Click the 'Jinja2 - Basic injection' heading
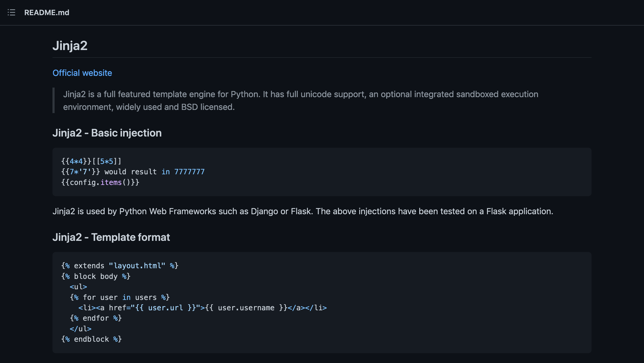The height and width of the screenshot is (363, 644). (107, 133)
